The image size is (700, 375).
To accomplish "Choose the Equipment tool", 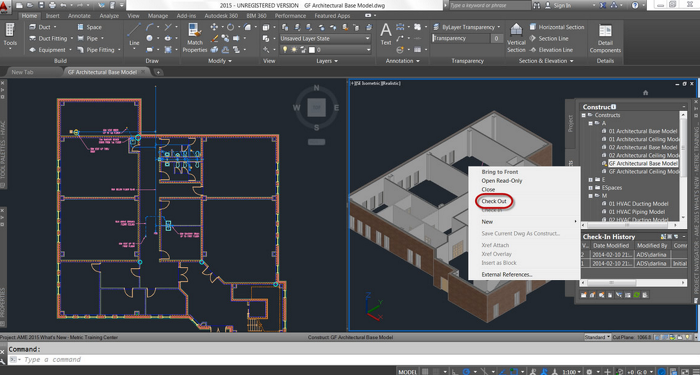I will pyautogui.click(x=48, y=50).
